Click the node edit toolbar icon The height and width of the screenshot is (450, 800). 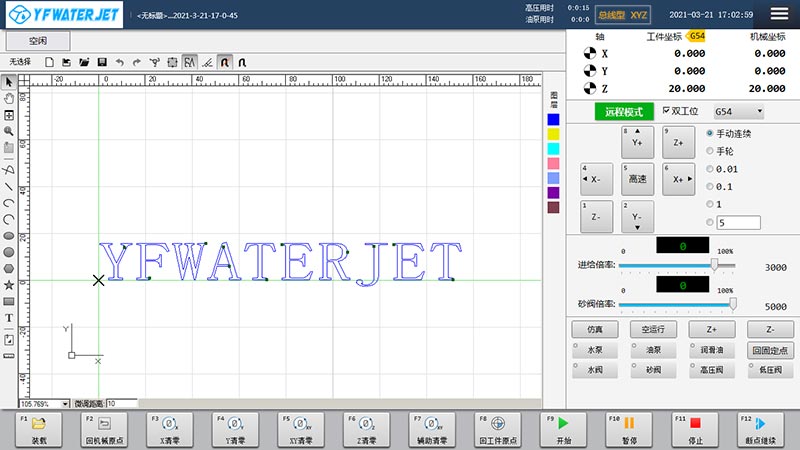point(155,62)
